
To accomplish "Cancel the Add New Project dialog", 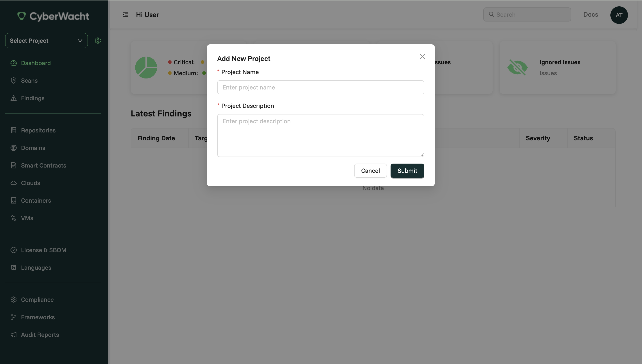I will pyautogui.click(x=370, y=171).
